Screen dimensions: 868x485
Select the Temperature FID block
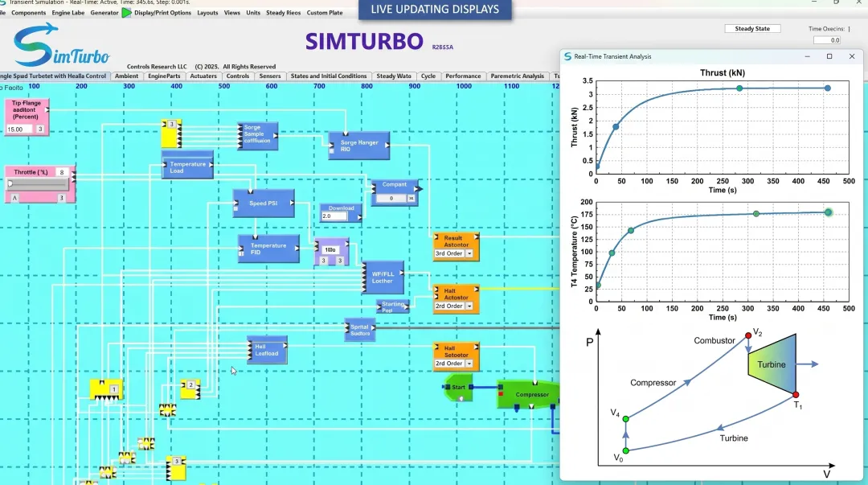[268, 249]
